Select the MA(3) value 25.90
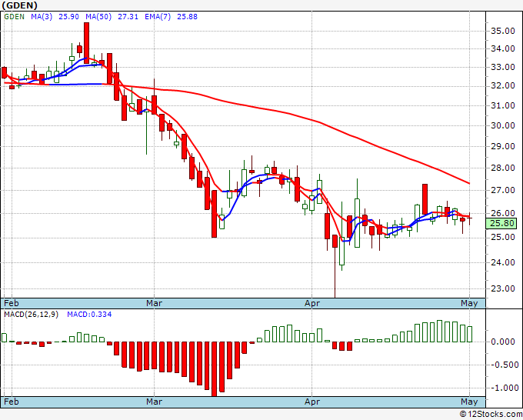This screenshot has height=420, width=523. tap(68, 16)
